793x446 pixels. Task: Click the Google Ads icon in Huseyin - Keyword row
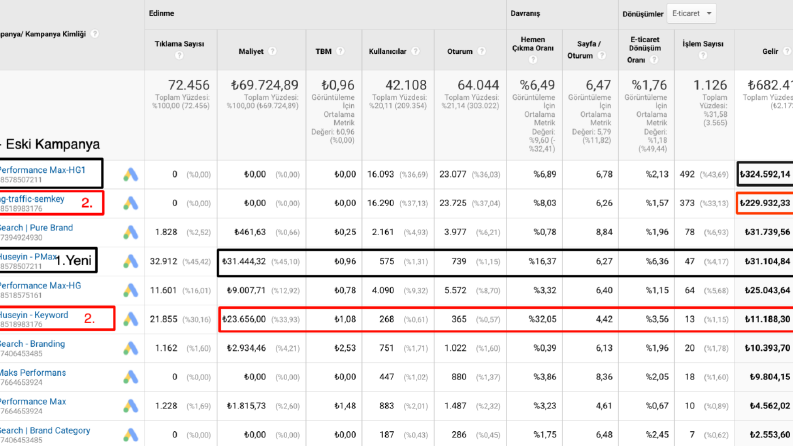pyautogui.click(x=130, y=319)
